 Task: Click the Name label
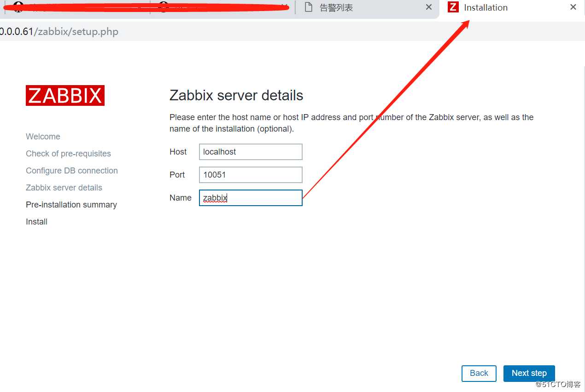[180, 198]
